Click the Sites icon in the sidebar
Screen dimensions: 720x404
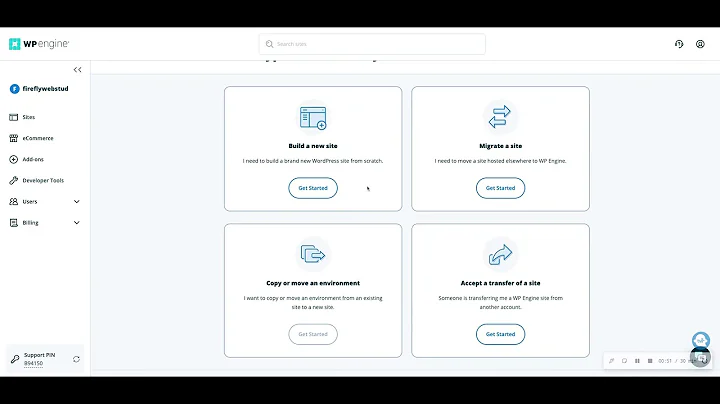[14, 117]
